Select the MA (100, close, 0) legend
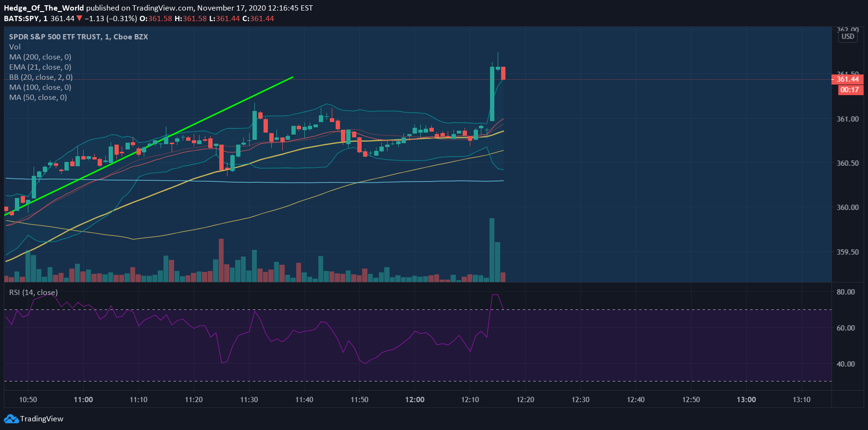Image resolution: width=868 pixels, height=430 pixels. [x=40, y=87]
